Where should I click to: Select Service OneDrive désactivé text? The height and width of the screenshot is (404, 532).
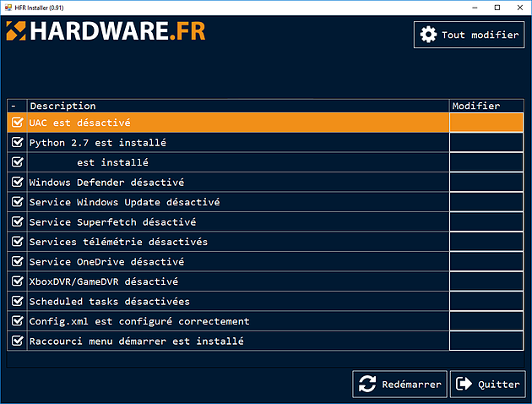(x=106, y=262)
